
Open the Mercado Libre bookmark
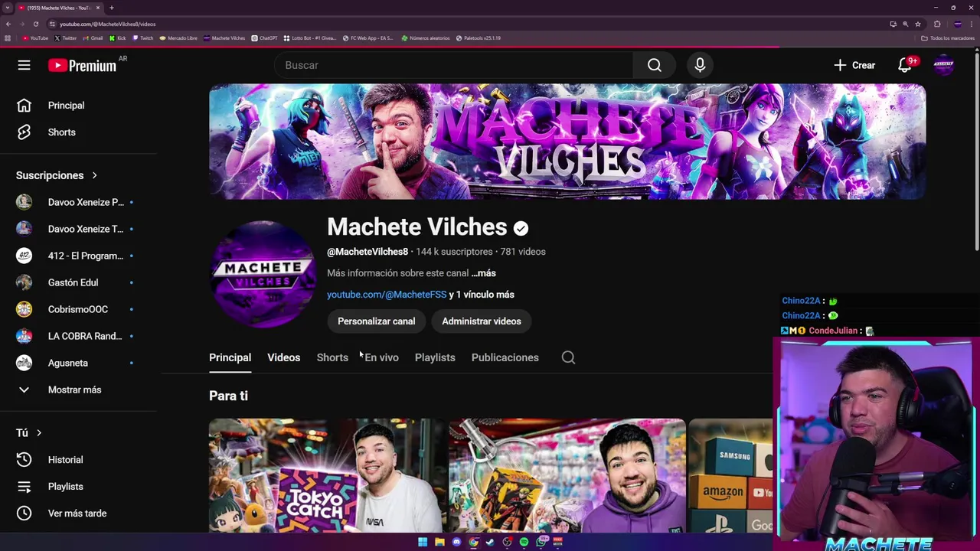tap(178, 37)
